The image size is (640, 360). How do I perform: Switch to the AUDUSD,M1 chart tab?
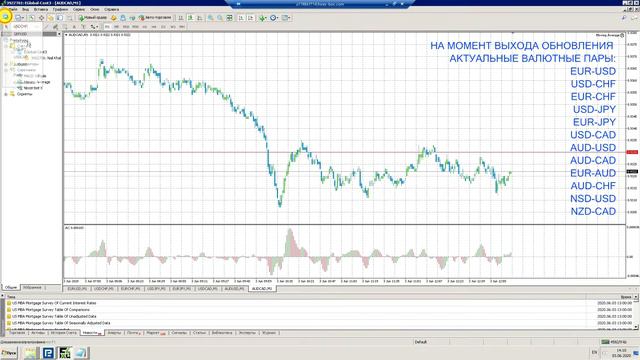coord(234,289)
